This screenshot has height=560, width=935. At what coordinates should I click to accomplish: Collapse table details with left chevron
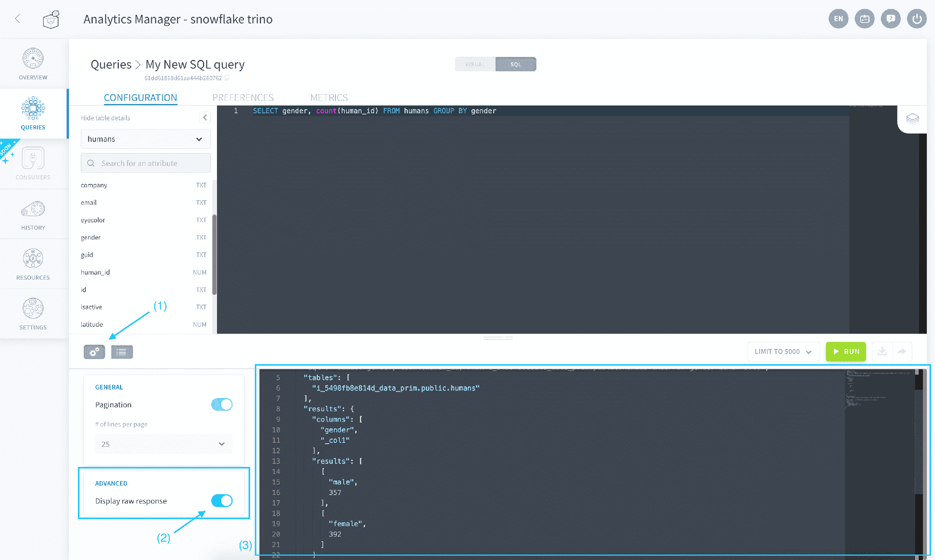(205, 117)
